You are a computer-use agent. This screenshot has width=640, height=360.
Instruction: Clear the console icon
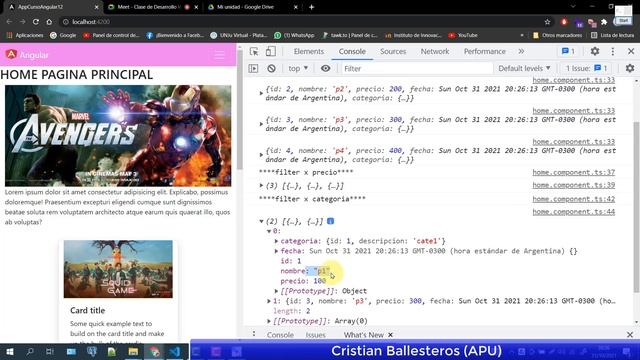click(271, 68)
